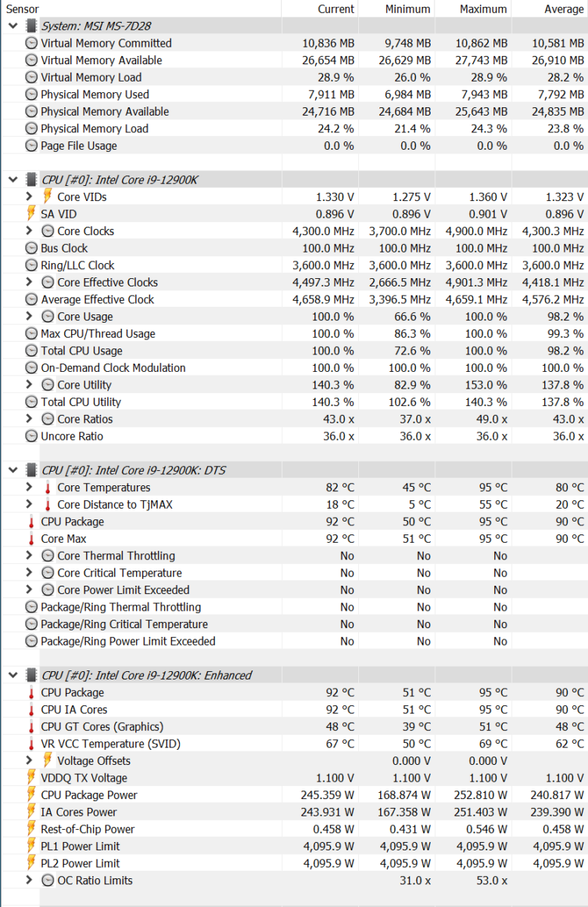Click the clock icon of Total CPU Usage
The image size is (588, 907).
(31, 351)
